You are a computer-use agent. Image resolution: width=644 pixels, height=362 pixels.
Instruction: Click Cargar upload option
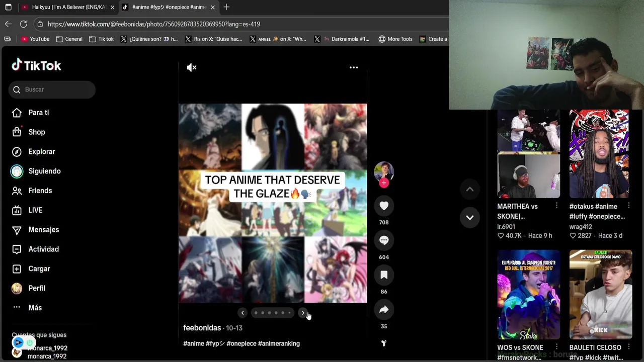tap(31, 269)
